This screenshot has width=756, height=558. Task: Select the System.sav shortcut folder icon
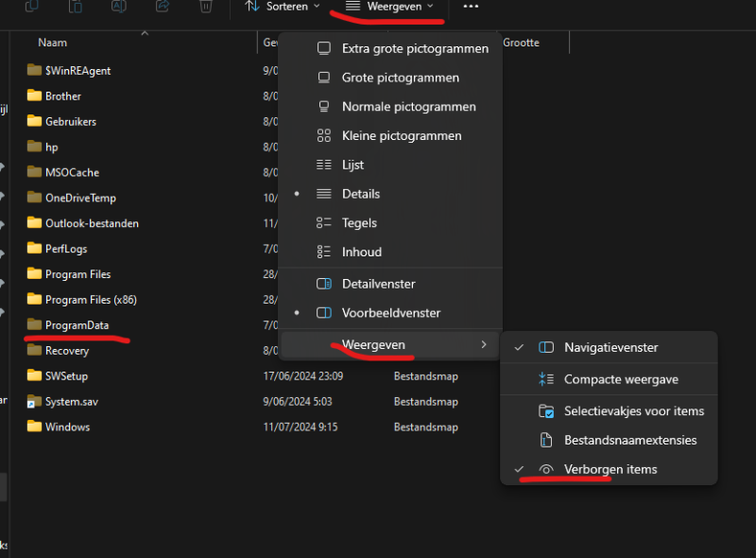click(34, 401)
